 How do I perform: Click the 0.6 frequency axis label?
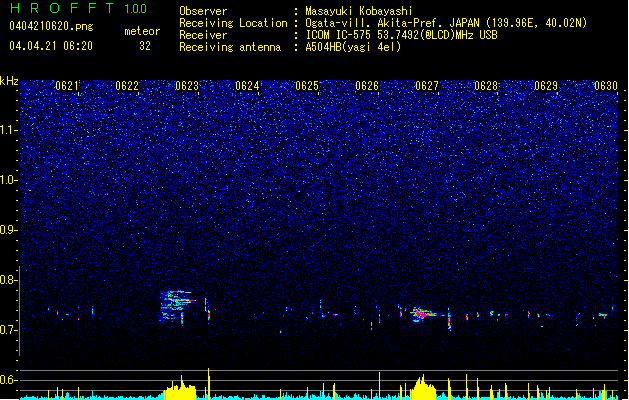pyautogui.click(x=9, y=380)
